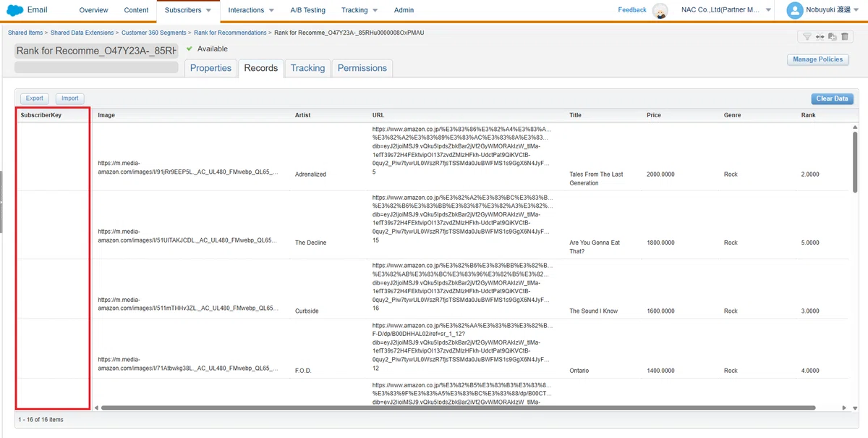Open the Permissions tab
This screenshot has width=868, height=438.
[362, 68]
